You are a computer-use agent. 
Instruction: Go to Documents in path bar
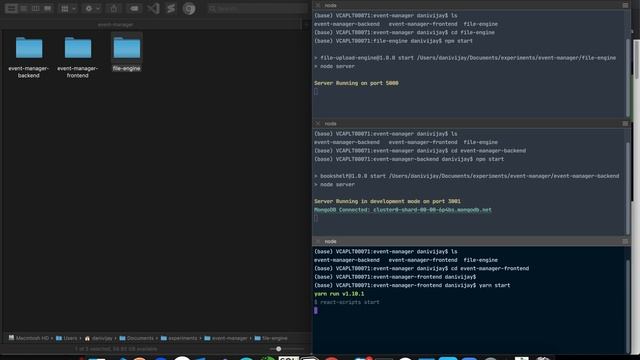pyautogui.click(x=136, y=338)
